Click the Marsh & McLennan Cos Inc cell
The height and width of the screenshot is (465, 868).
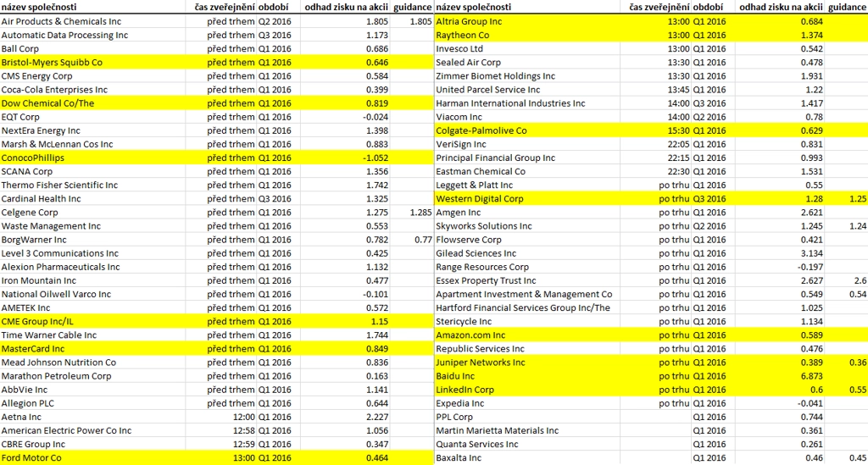(x=93, y=144)
